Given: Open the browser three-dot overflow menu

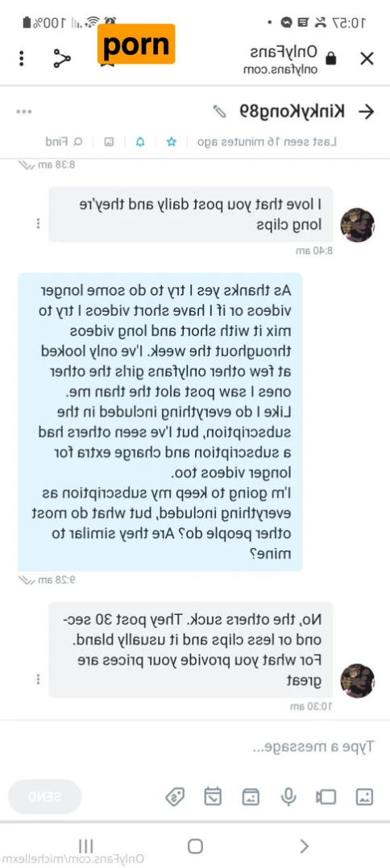Looking at the screenshot, I should coord(22,59).
